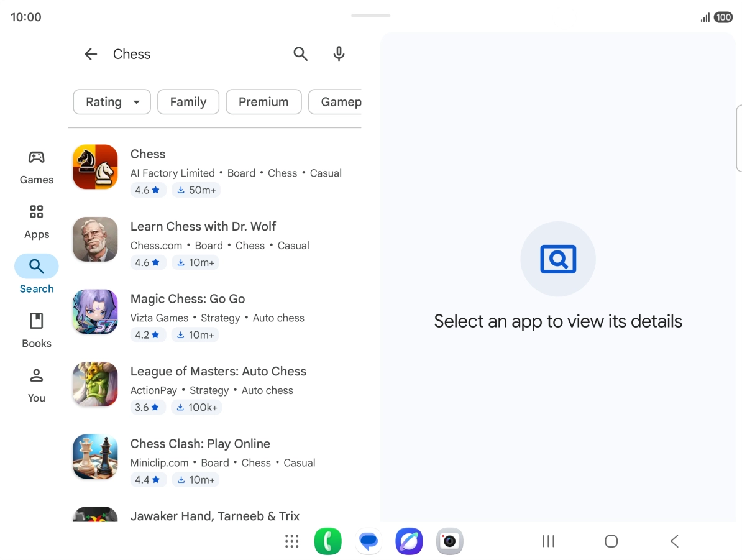Image resolution: width=742 pixels, height=560 pixels.
Task: Click the ActionPay developer text
Action: click(x=153, y=390)
